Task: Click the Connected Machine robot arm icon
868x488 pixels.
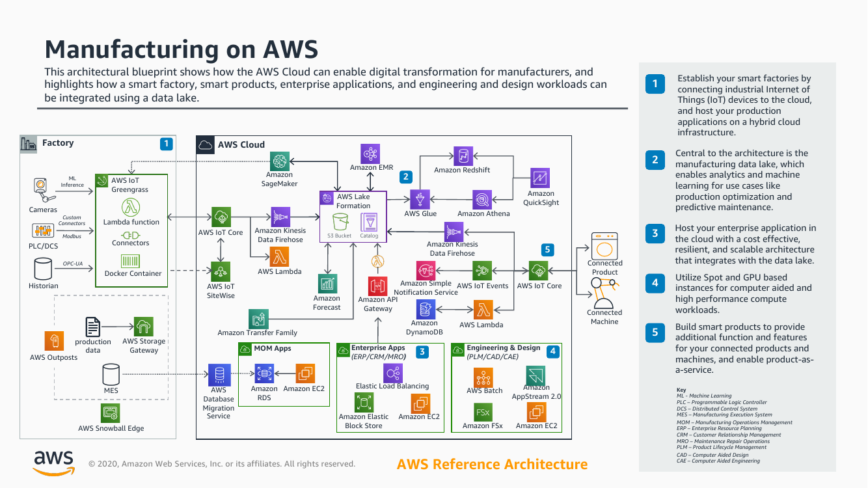Action: click(603, 292)
